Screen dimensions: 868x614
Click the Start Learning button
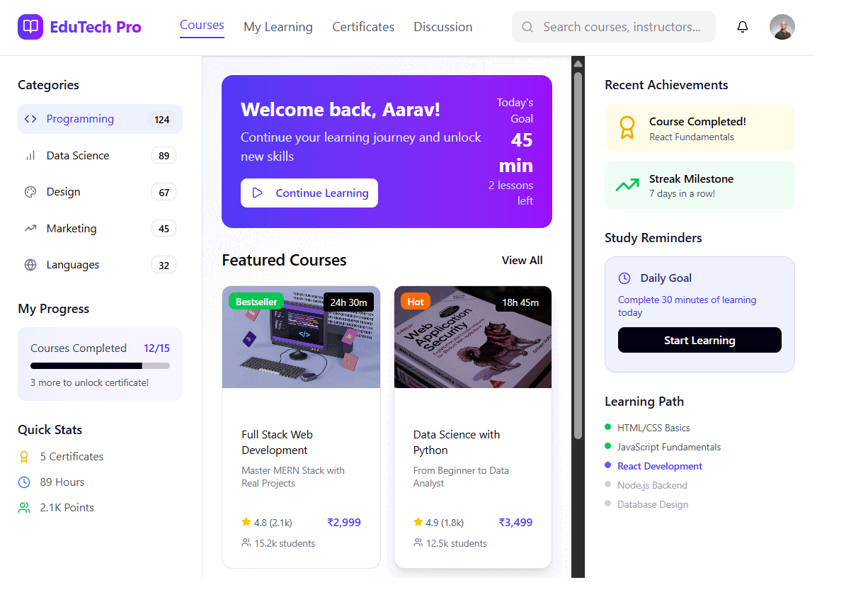click(699, 340)
